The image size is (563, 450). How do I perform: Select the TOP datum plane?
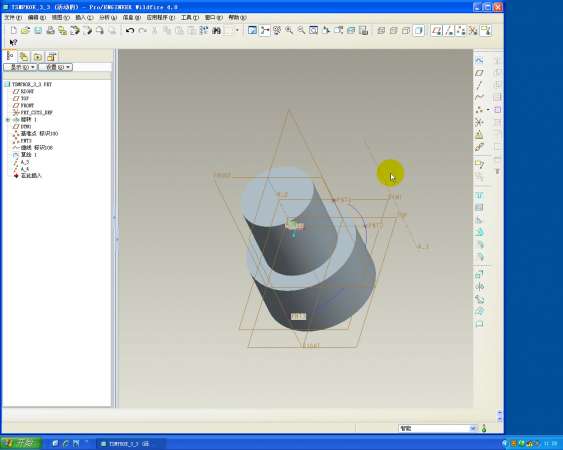point(21,98)
